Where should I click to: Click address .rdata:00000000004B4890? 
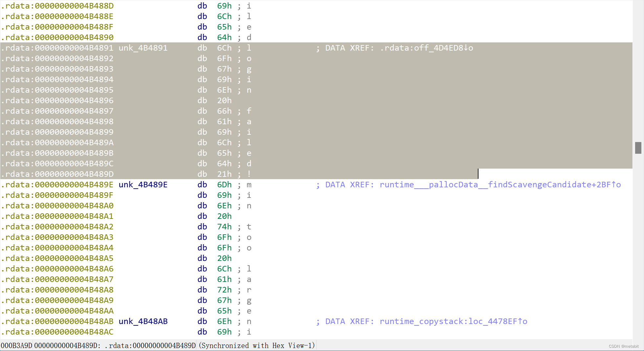(57, 37)
